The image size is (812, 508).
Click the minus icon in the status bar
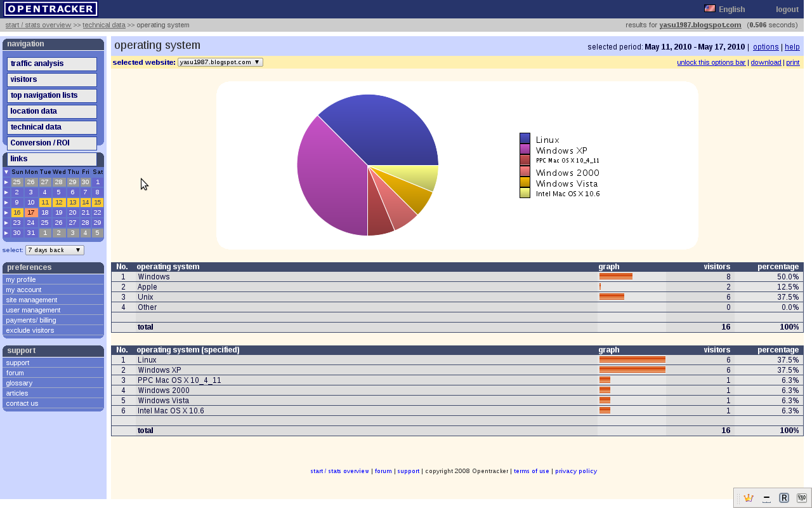pos(766,498)
